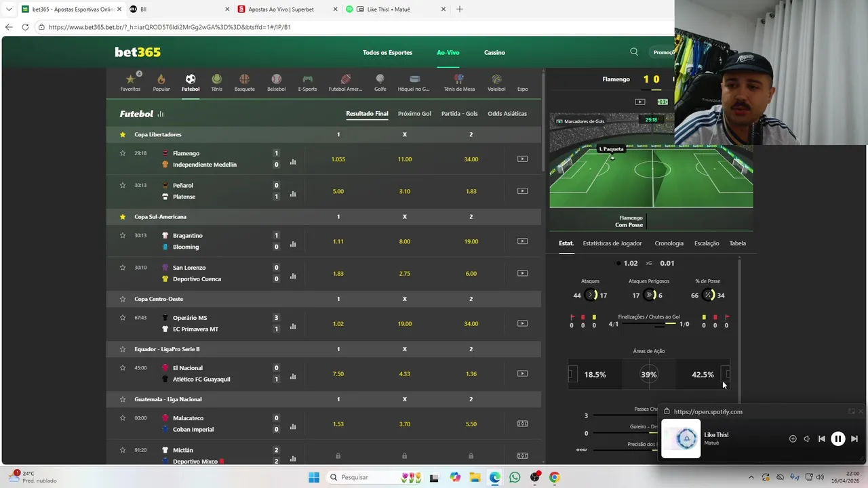
Task: Open live video for San Lorenzo match
Action: click(522, 273)
